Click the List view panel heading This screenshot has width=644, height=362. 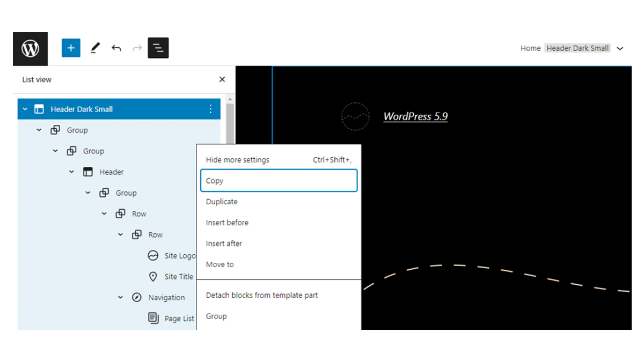tap(37, 79)
